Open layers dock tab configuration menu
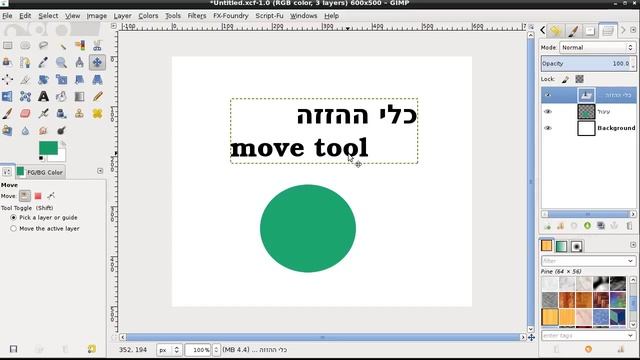Image resolution: width=640 pixels, height=360 pixels. [633, 30]
